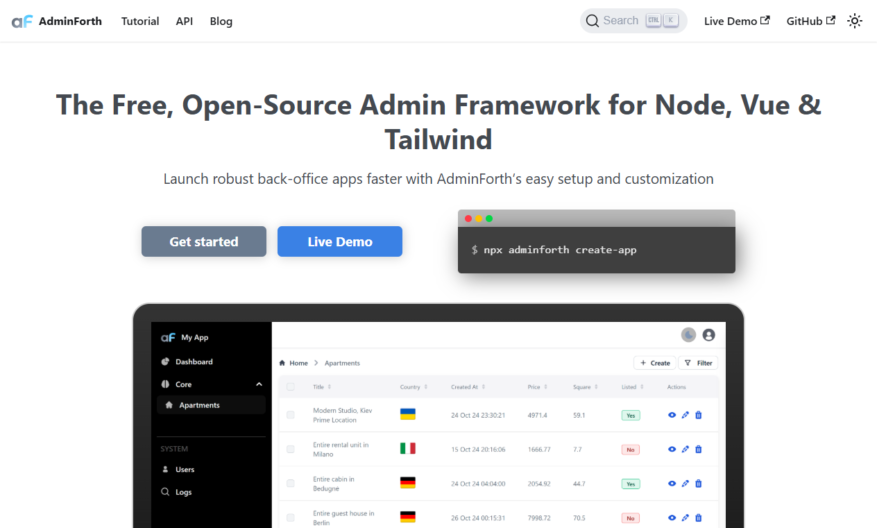View the Bedugne cabin row with eye icon
The image size is (877, 528).
pyautogui.click(x=672, y=483)
